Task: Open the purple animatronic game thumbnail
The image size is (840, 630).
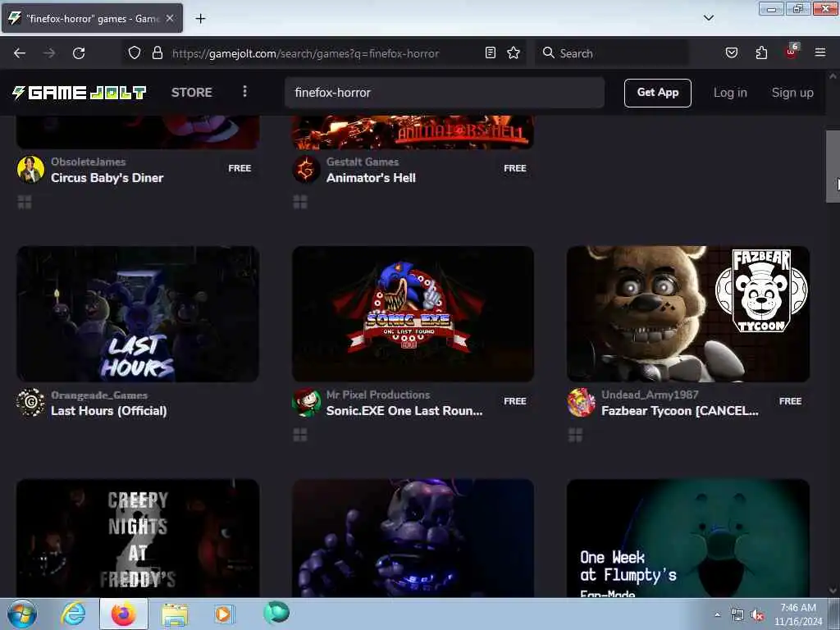Action: pyautogui.click(x=413, y=538)
